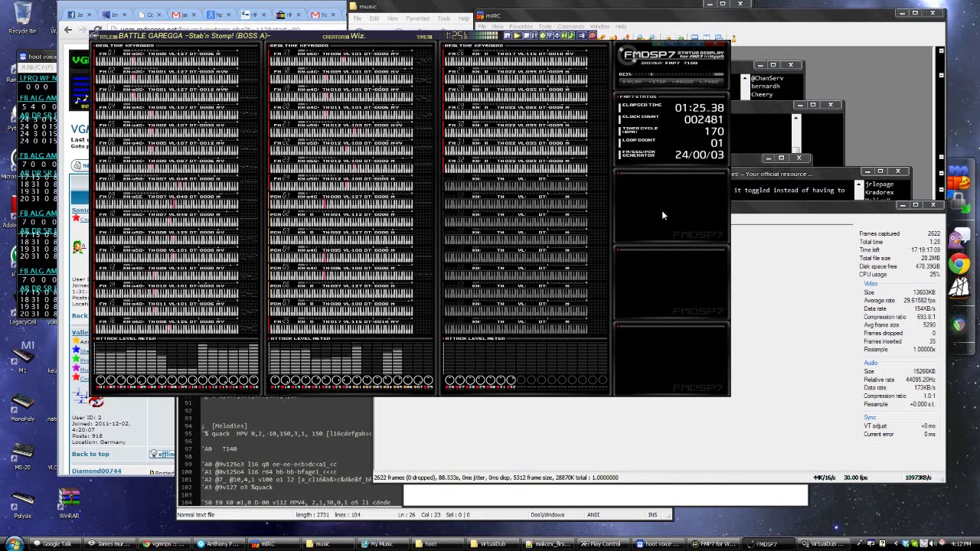The image size is (980, 551).
Task: Switch to the Gmail 'ja' tab in Chrome
Action: coord(185,15)
